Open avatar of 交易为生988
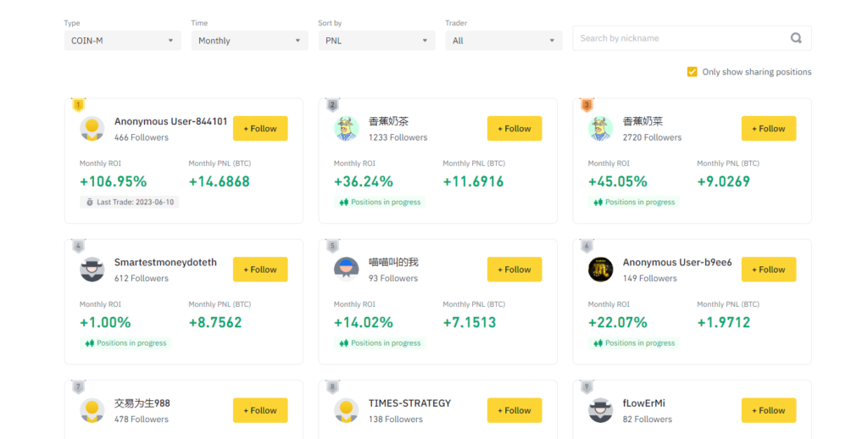The image size is (868, 439). point(92,411)
